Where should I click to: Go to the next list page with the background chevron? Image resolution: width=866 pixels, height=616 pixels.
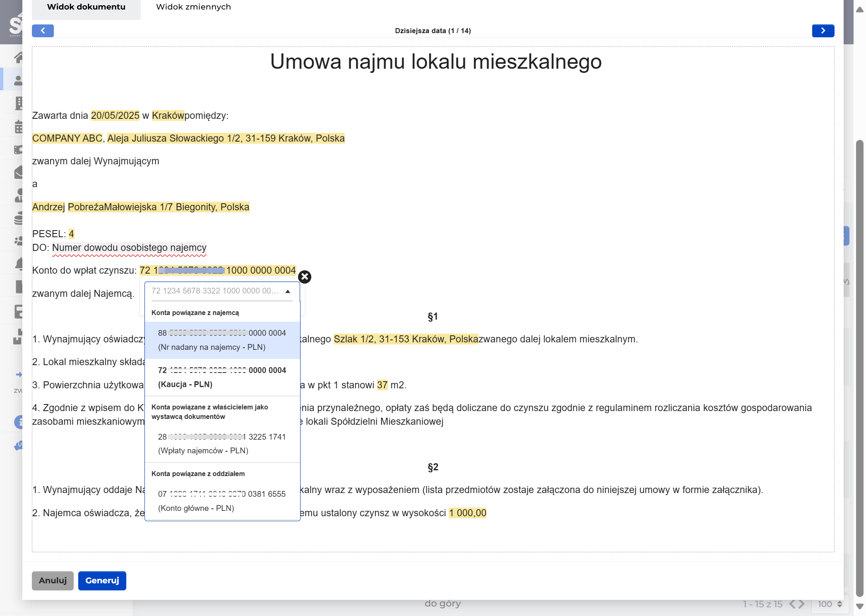click(x=802, y=604)
